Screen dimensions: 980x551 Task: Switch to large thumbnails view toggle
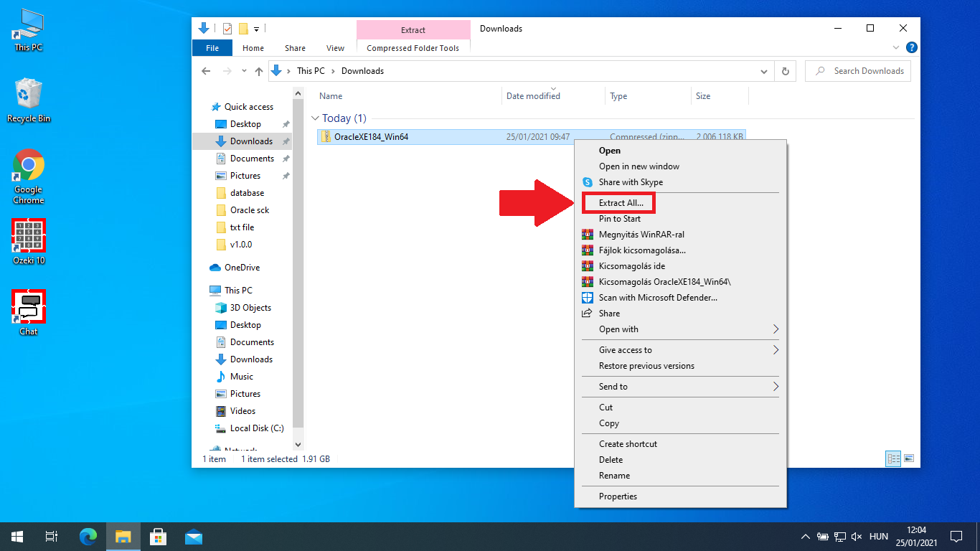(909, 458)
